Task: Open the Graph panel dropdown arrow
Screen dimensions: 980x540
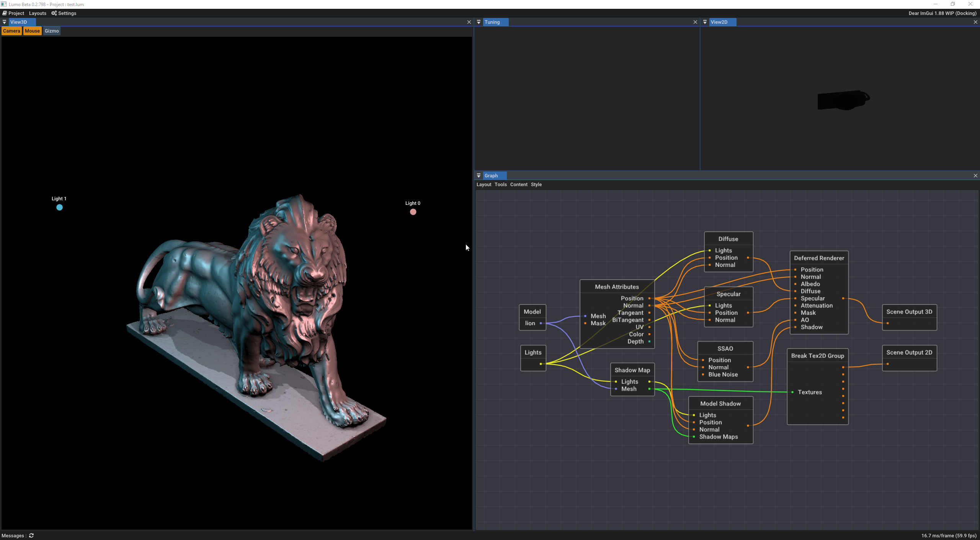Action: coord(479,175)
